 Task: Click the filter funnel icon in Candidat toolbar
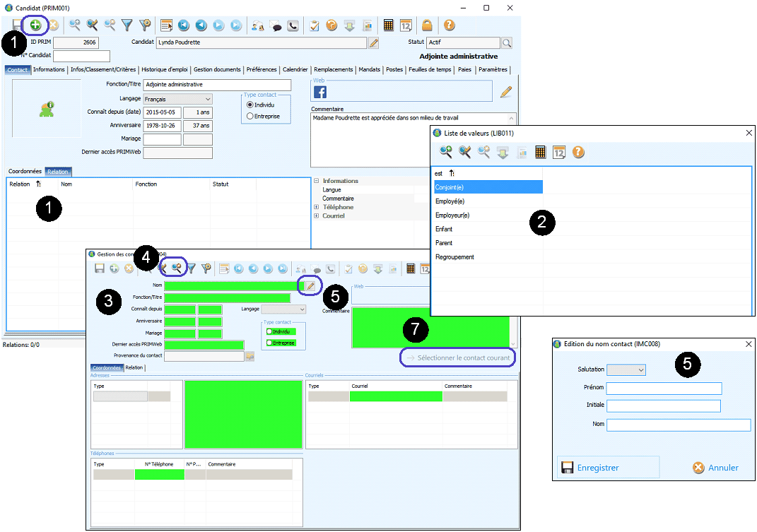pyautogui.click(x=127, y=25)
